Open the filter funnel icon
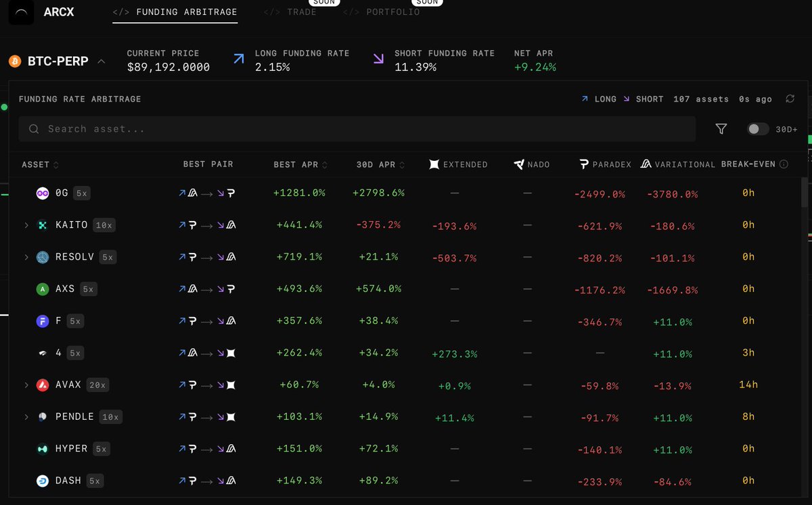Viewport: 812px width, 505px height. click(721, 128)
